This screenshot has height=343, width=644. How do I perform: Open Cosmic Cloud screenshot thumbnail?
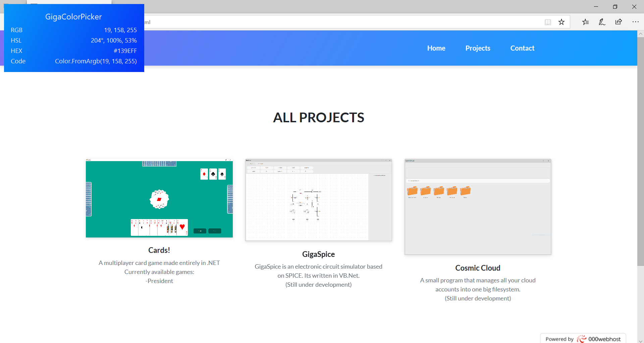[478, 207]
